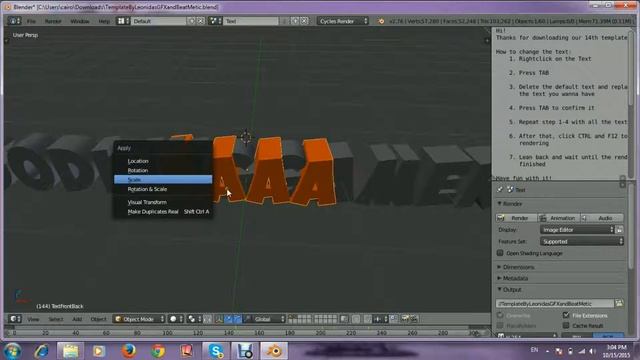The image size is (640, 360).
Task: Click the Blender taskbar icon
Action: 274,351
